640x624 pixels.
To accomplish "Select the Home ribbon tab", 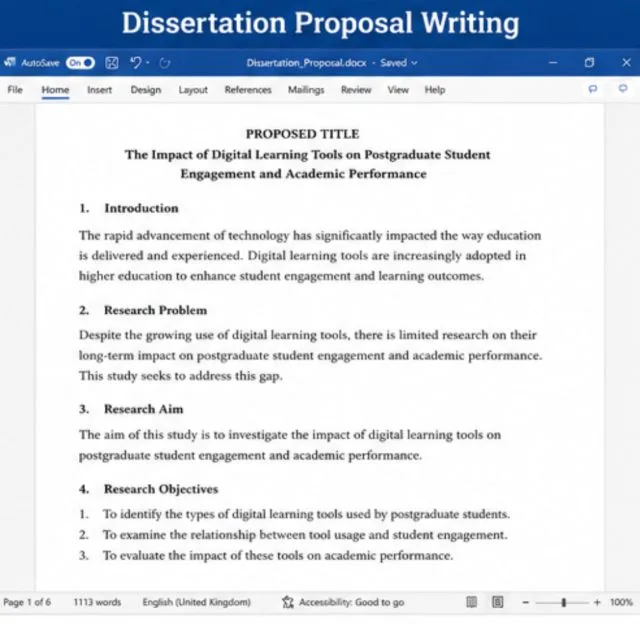I will [55, 89].
